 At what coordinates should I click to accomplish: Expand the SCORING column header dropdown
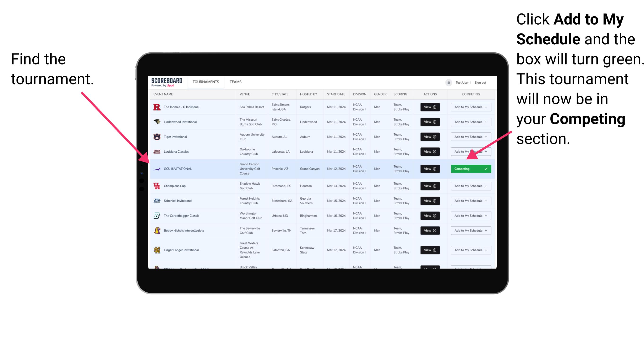400,95
